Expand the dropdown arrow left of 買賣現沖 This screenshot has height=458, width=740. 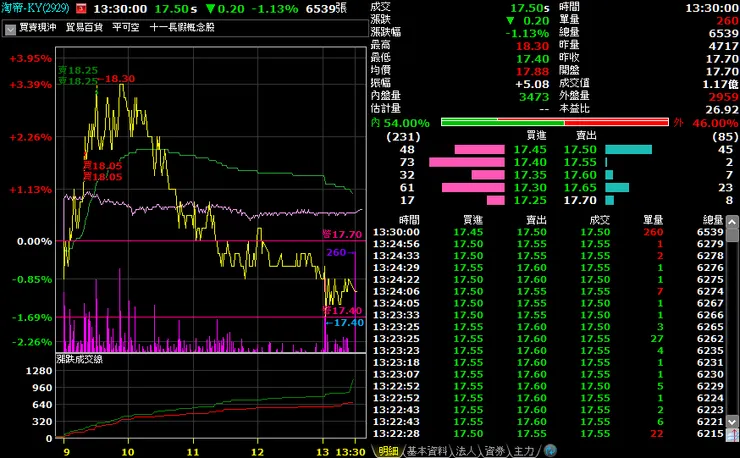(x=10, y=29)
